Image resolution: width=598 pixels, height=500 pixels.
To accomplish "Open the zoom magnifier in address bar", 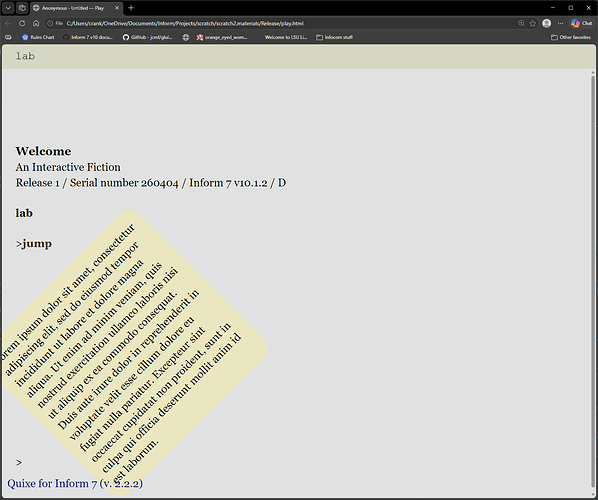I will [521, 23].
